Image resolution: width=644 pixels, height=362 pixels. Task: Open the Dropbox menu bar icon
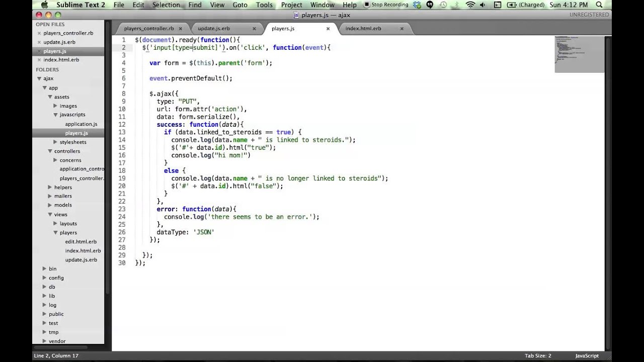(x=417, y=5)
